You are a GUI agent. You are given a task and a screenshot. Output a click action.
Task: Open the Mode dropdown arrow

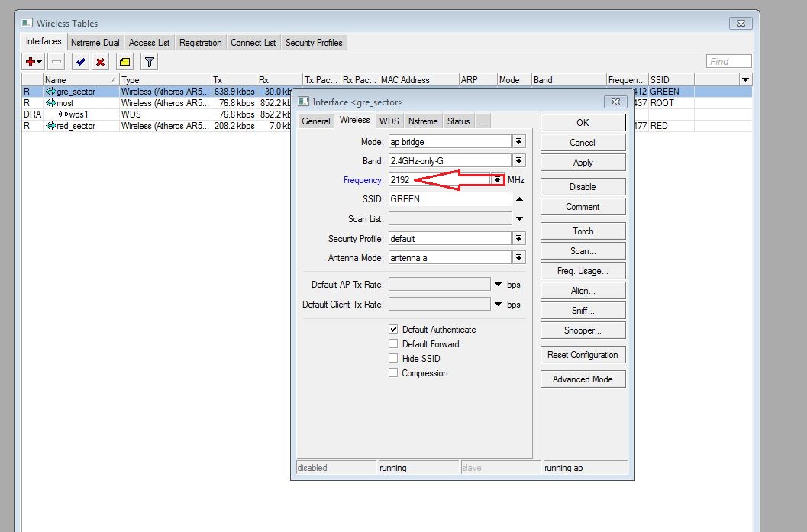(x=519, y=142)
